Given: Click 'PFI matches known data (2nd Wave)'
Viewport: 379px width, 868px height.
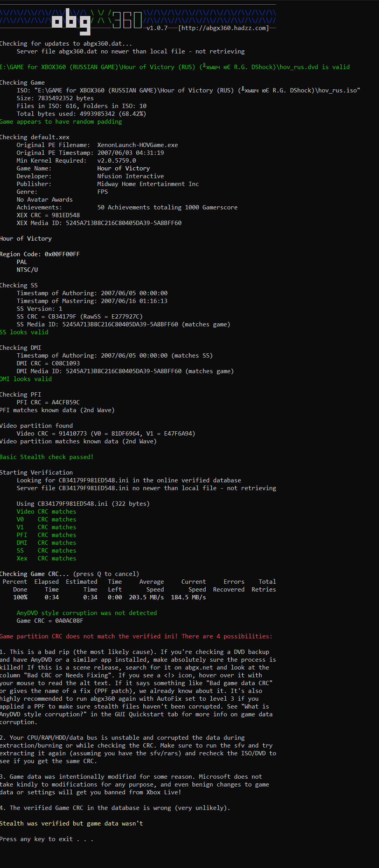Looking at the screenshot, I should pos(57,410).
